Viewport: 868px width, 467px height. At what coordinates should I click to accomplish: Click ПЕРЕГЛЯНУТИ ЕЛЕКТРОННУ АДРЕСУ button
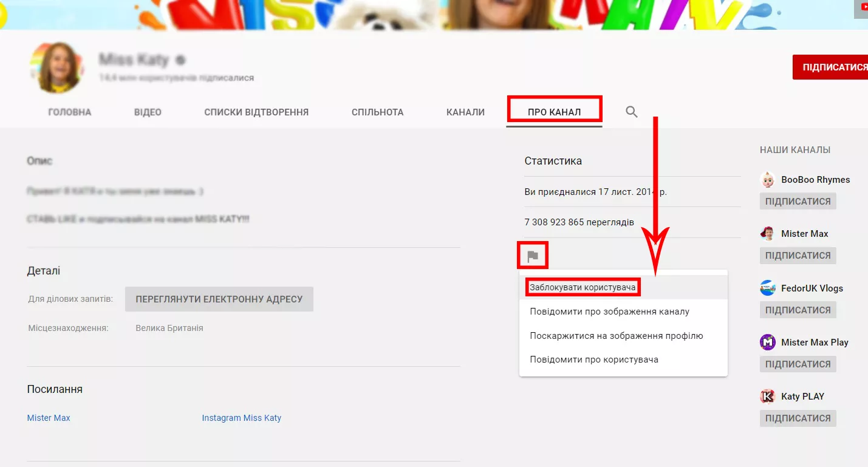pyautogui.click(x=219, y=299)
